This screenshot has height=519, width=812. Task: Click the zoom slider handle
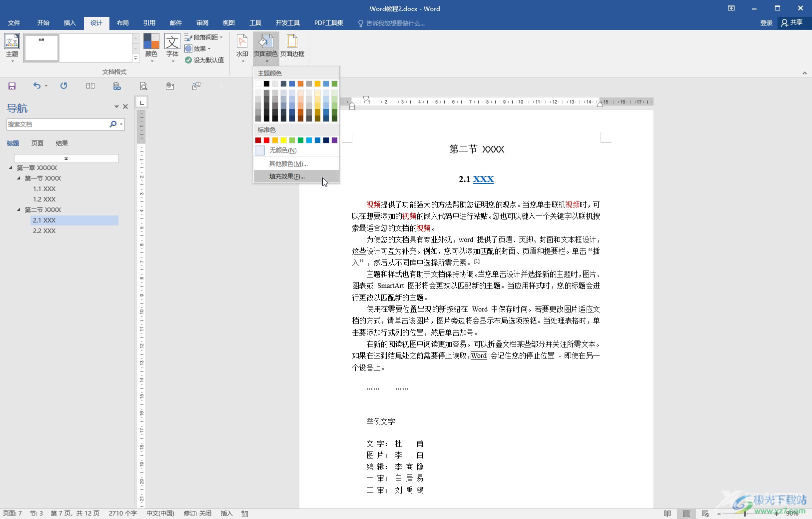point(745,513)
